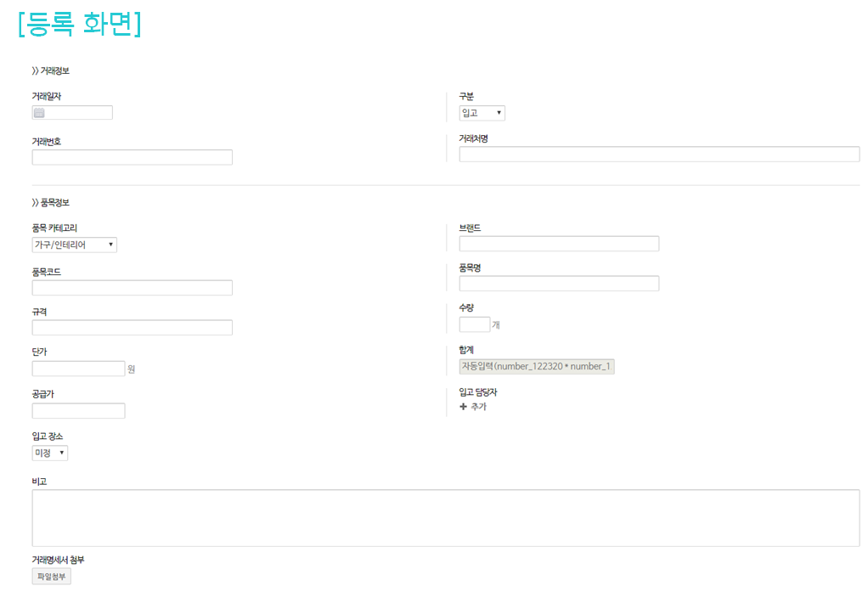Expand the 품목 카테고리 dropdown
The height and width of the screenshot is (597, 868).
pos(74,245)
